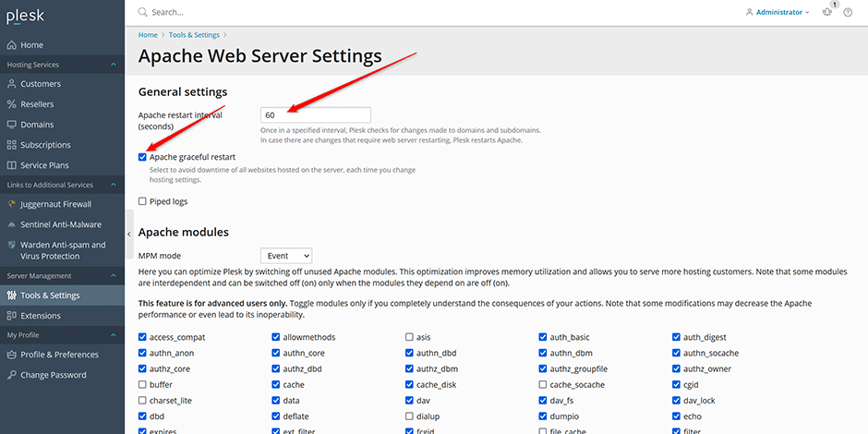This screenshot has height=434, width=868.
Task: Enable the Piped logs checkbox
Action: [142, 201]
